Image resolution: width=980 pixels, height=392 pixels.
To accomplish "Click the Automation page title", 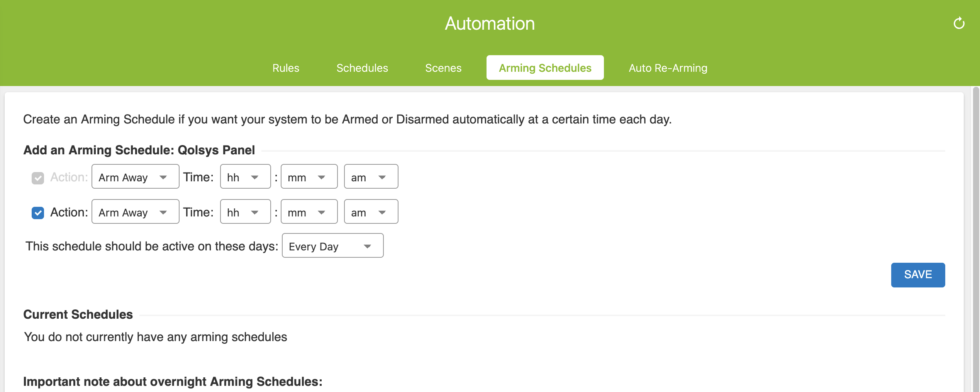I will click(490, 24).
